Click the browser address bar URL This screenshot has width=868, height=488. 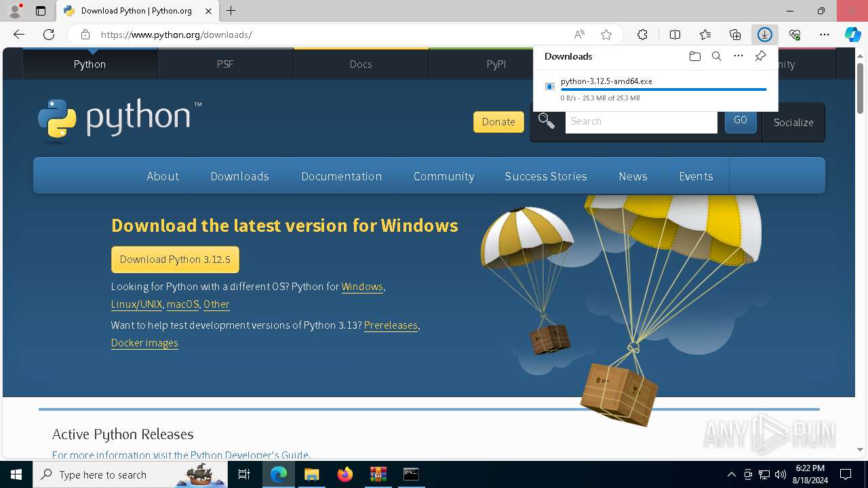pyautogui.click(x=176, y=35)
